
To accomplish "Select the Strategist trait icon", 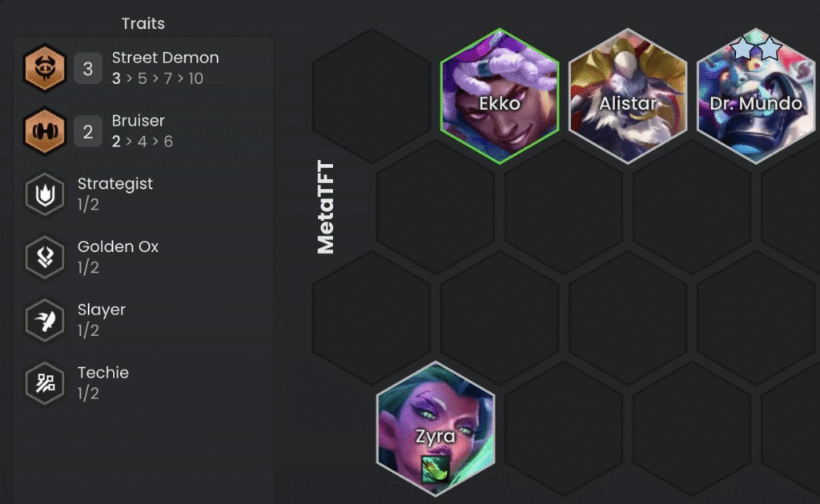I will (x=45, y=194).
